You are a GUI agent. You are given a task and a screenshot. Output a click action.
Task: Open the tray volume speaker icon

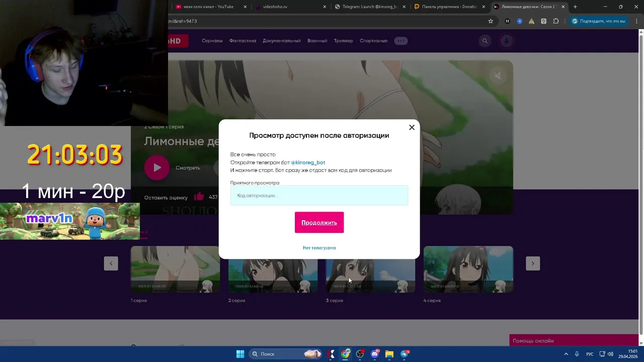(610, 354)
